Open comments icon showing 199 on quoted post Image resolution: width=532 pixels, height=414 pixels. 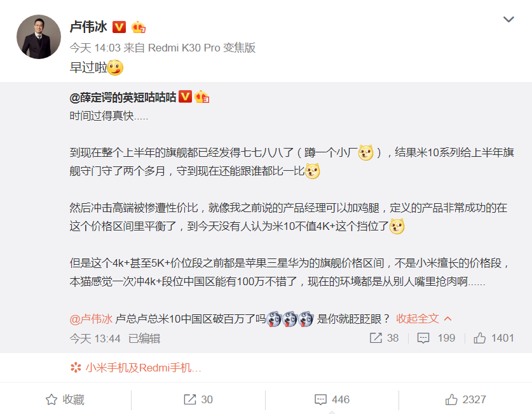[x=436, y=338]
